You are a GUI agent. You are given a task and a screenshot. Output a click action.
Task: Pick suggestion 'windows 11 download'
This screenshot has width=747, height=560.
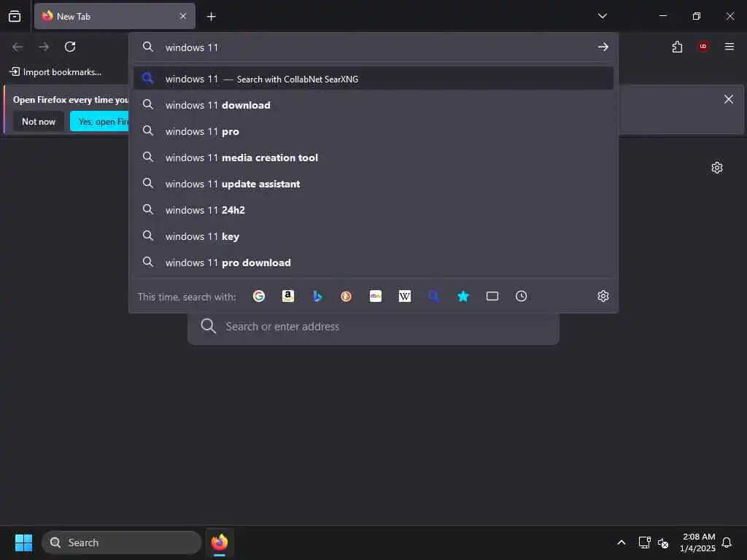(373, 105)
